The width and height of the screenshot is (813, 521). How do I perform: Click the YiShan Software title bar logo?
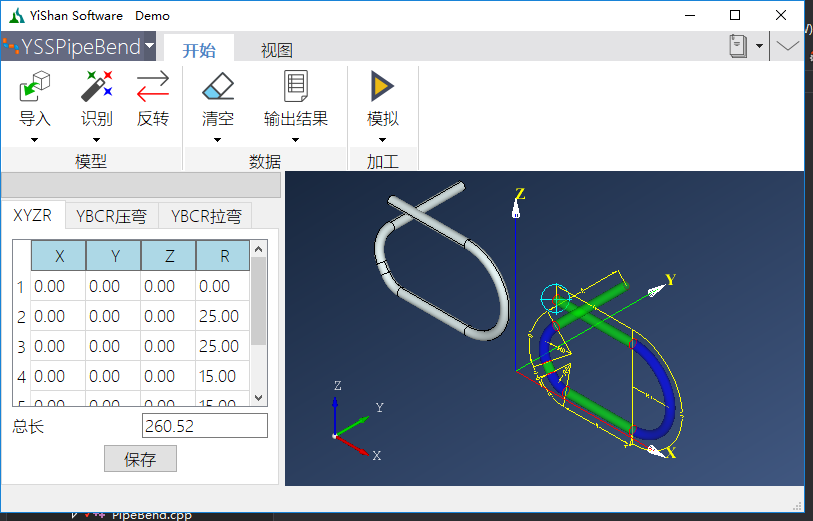click(x=17, y=16)
